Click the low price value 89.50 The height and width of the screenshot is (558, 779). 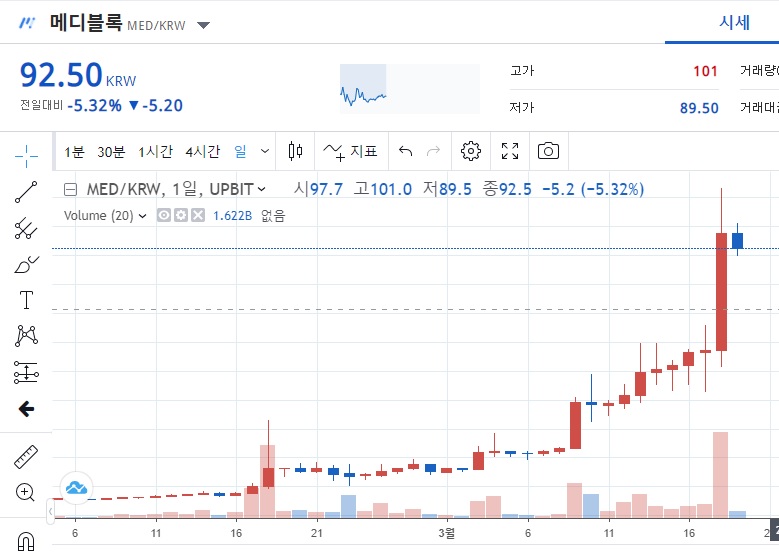[699, 108]
